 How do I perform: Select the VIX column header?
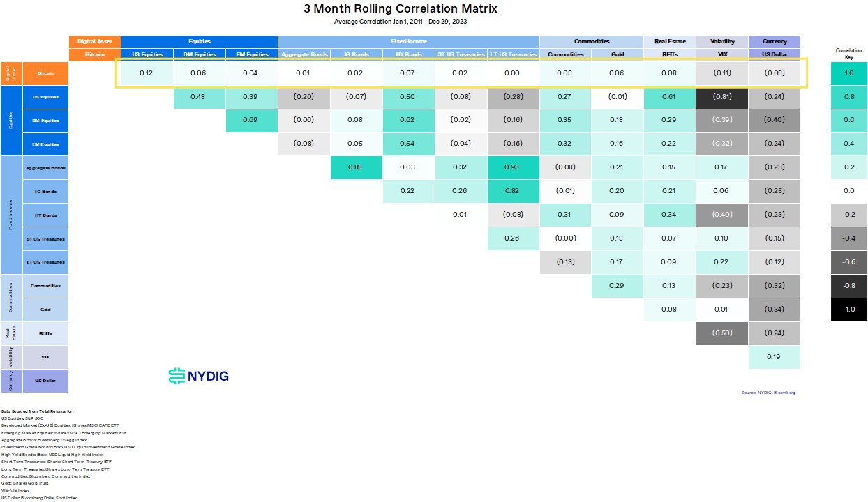click(x=722, y=54)
